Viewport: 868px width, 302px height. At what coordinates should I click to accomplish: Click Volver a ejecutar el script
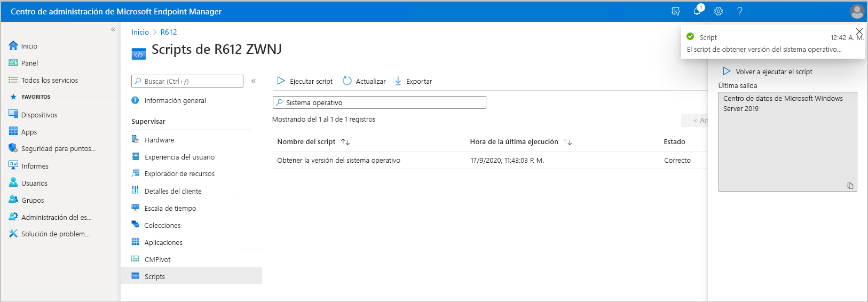(768, 71)
